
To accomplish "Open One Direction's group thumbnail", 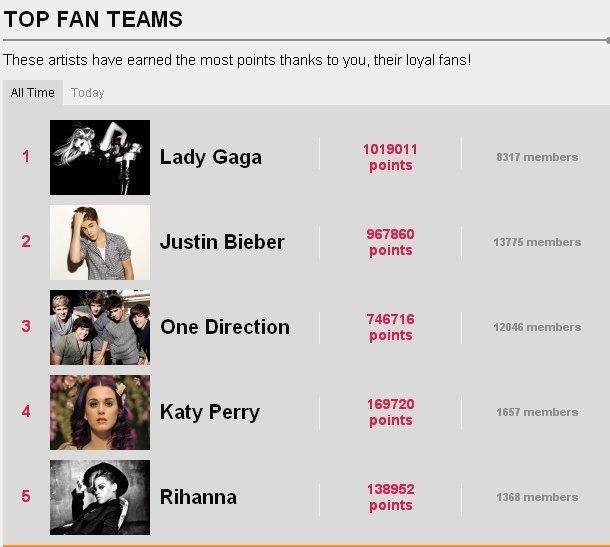I will coord(100,327).
